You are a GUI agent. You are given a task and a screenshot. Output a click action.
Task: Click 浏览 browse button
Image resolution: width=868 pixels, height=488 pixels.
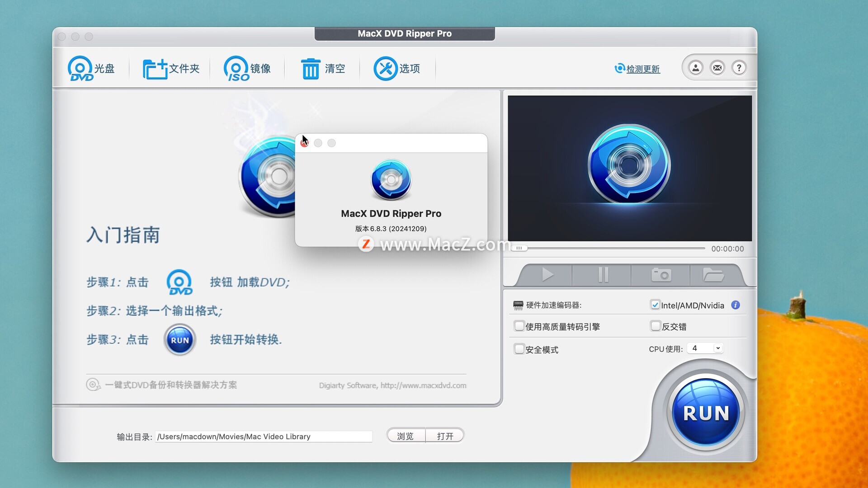pos(406,436)
